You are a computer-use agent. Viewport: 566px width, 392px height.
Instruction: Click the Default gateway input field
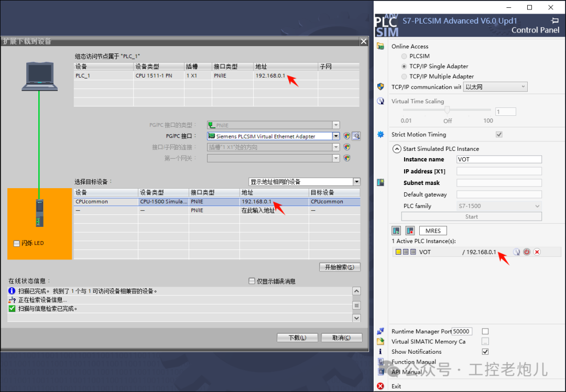point(499,194)
